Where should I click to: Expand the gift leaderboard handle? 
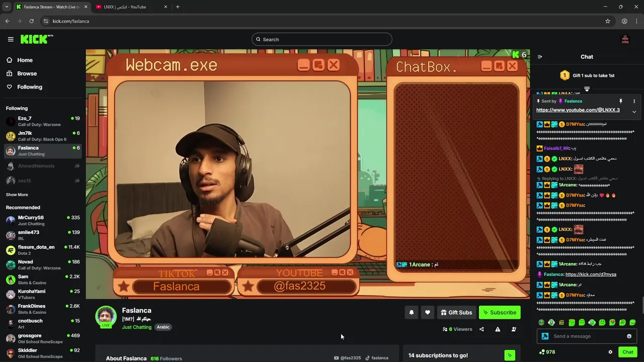[587, 89]
